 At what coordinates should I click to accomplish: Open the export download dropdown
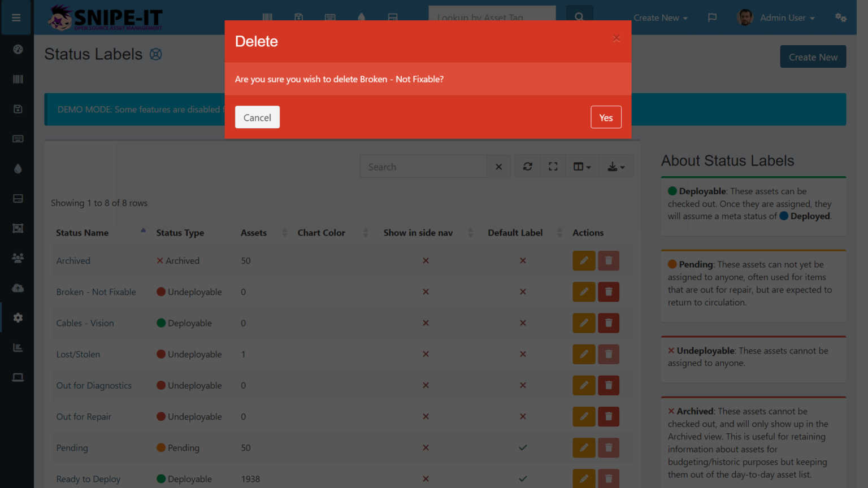[x=615, y=165]
